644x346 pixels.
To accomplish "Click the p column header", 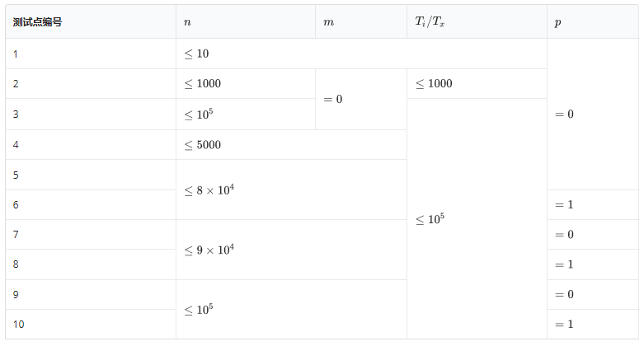I will click(x=558, y=22).
